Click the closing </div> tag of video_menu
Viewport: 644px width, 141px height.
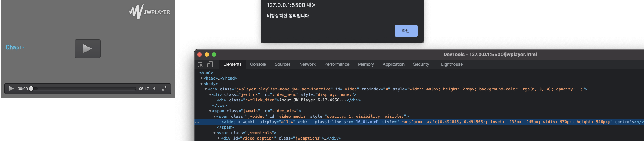pos(220,105)
